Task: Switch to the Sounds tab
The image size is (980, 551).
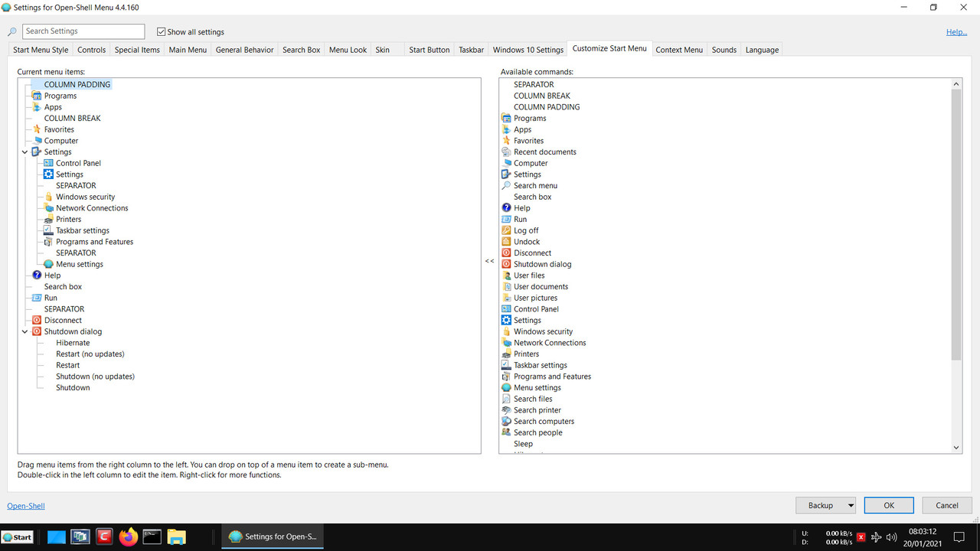Action: 724,50
